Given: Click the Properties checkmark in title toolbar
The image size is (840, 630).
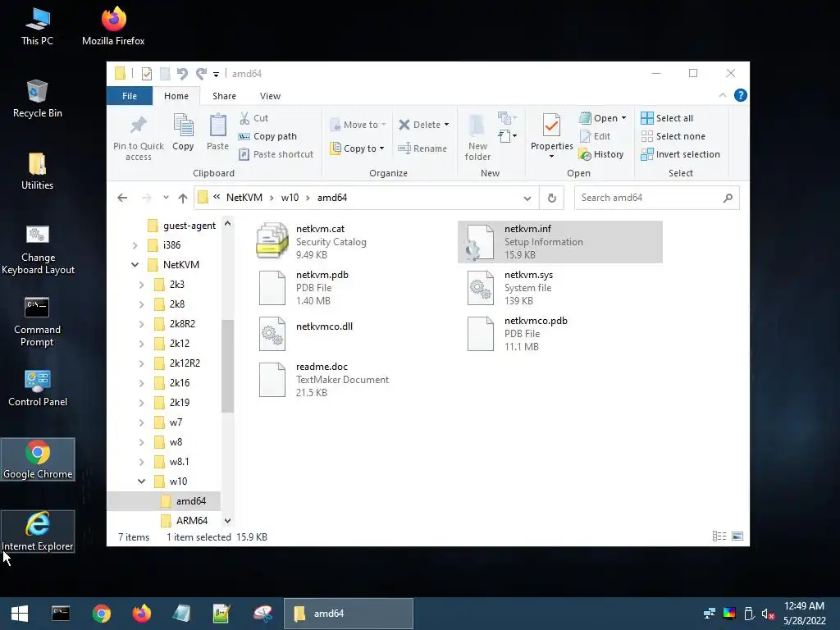Looking at the screenshot, I should [x=146, y=73].
